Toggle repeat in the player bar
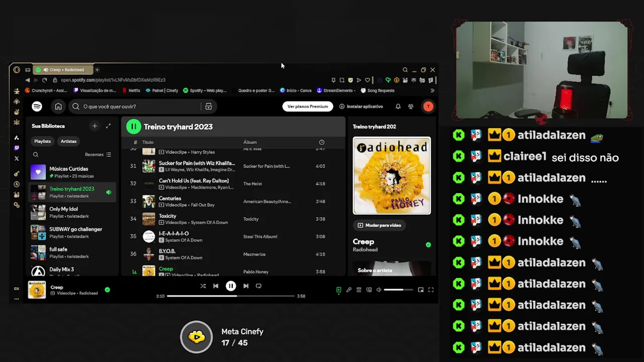644x362 pixels. pyautogui.click(x=259, y=286)
